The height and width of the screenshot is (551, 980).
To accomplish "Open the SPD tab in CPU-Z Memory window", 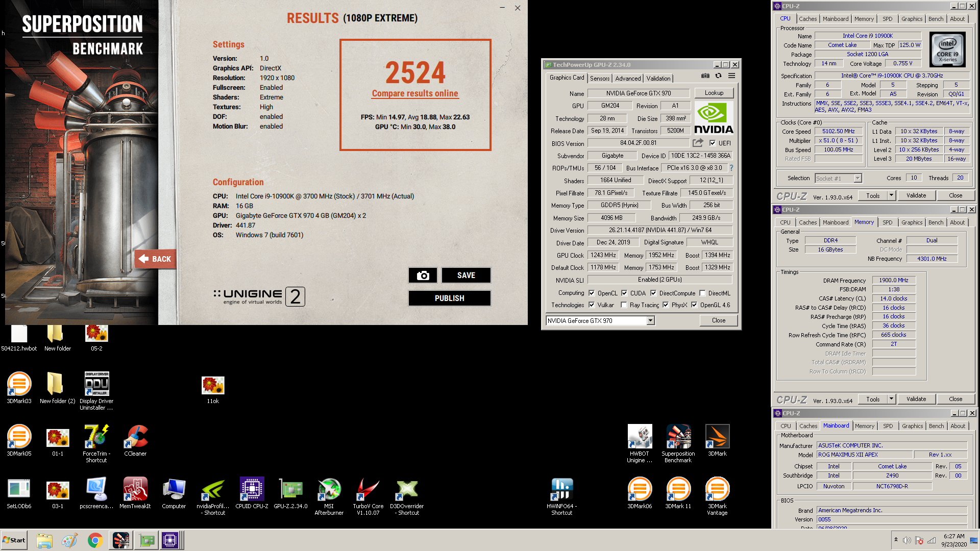I will click(x=888, y=222).
